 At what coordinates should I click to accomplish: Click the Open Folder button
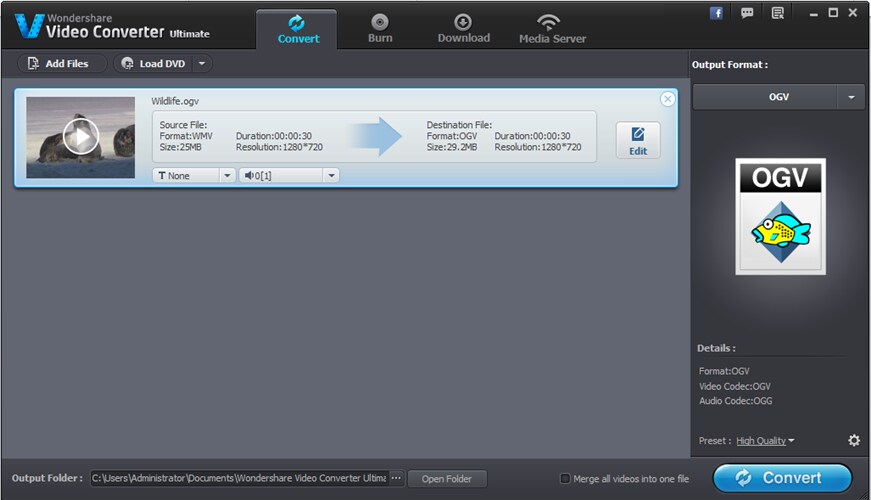(447, 478)
